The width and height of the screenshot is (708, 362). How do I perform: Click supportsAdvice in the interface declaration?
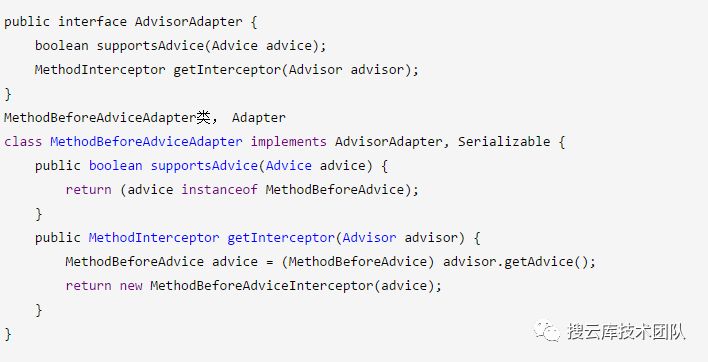150,46
